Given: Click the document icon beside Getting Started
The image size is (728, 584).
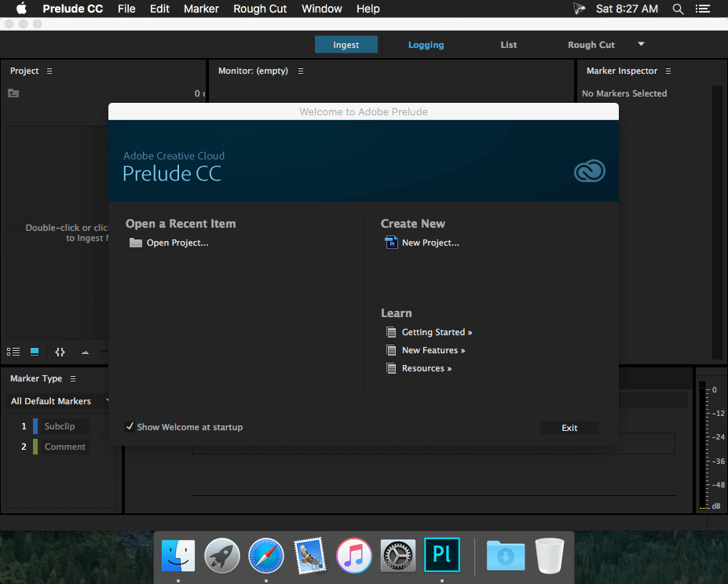Looking at the screenshot, I should pos(391,332).
